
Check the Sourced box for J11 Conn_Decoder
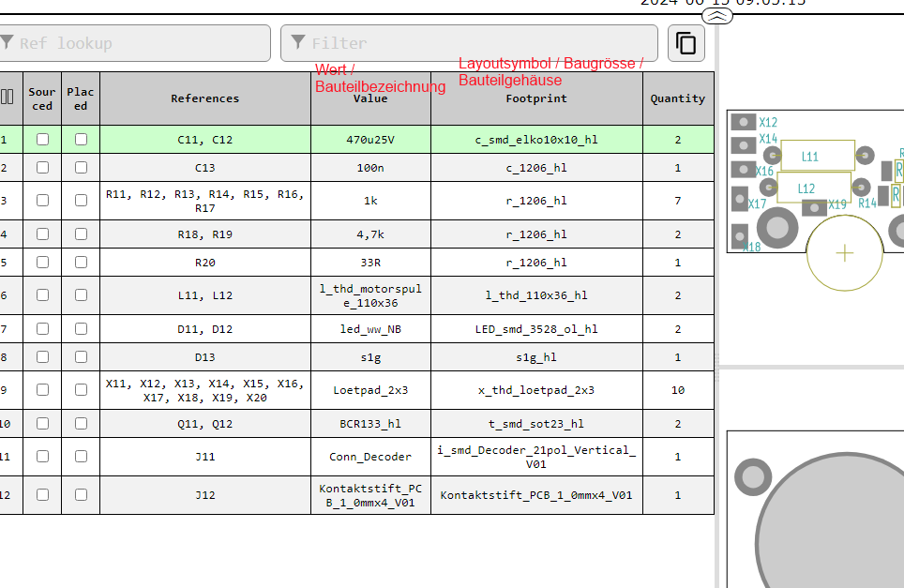click(x=42, y=457)
